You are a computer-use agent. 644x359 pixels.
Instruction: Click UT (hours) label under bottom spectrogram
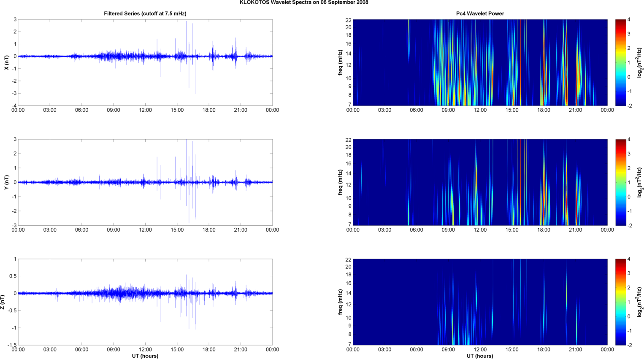[x=480, y=356]
